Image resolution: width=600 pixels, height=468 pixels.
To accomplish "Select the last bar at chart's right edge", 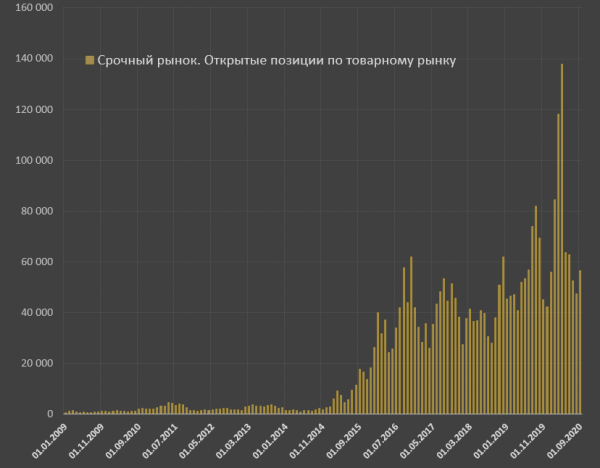I will coord(580,342).
